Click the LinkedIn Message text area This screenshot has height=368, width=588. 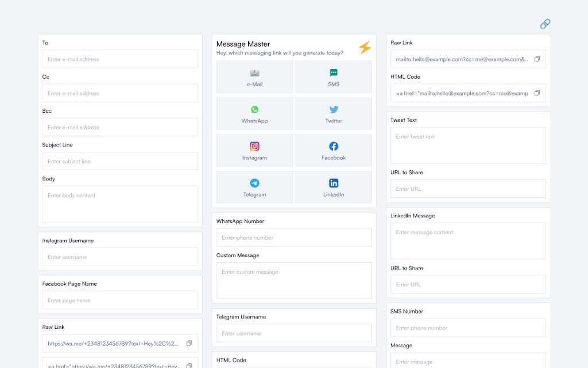(x=468, y=241)
